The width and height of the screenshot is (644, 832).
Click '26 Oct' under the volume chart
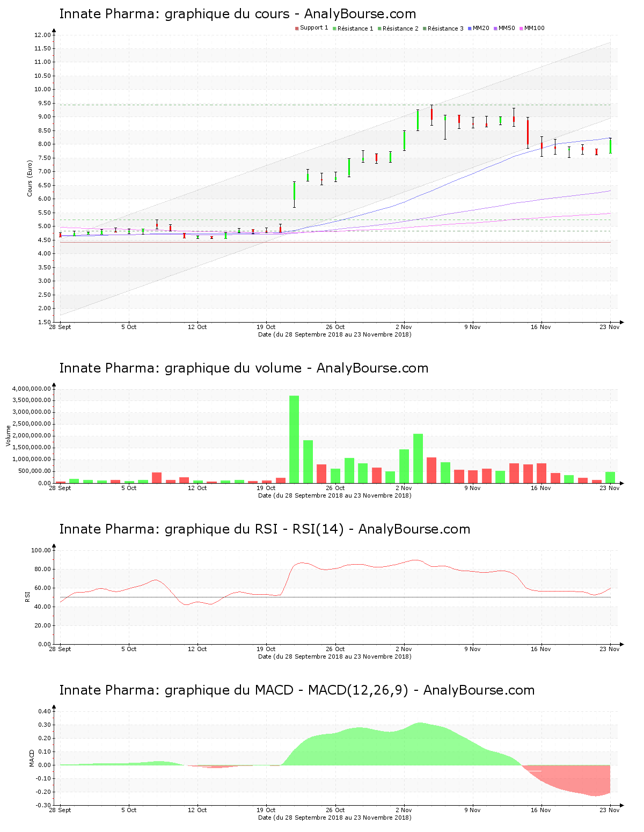(x=335, y=488)
